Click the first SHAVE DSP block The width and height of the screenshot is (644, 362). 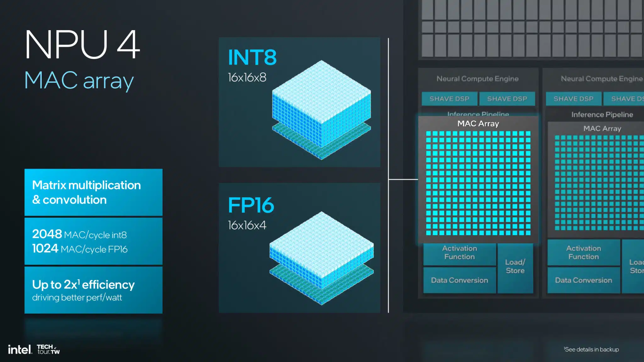point(449,99)
